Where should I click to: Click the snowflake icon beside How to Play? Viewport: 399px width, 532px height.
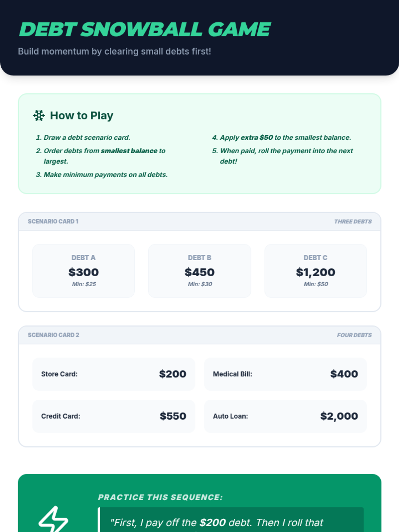pos(39,115)
